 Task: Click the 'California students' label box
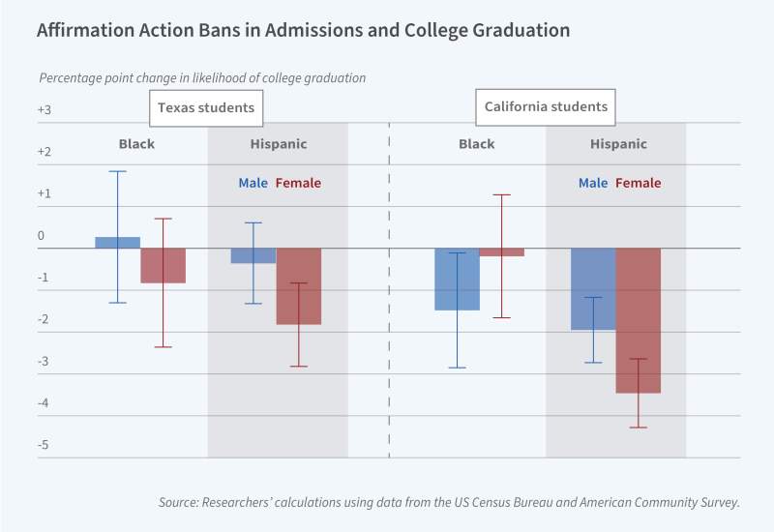coord(548,107)
